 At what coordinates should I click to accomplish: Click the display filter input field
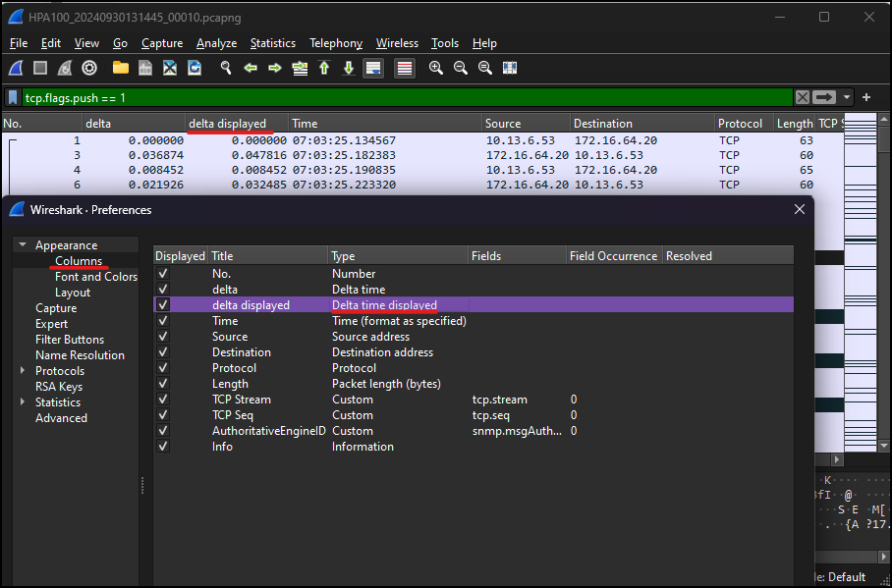408,98
